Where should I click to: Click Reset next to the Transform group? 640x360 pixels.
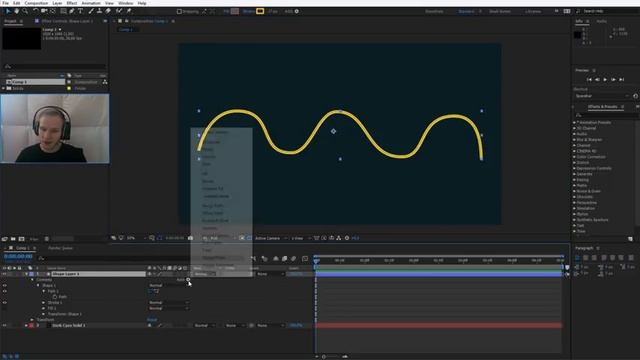(152, 320)
